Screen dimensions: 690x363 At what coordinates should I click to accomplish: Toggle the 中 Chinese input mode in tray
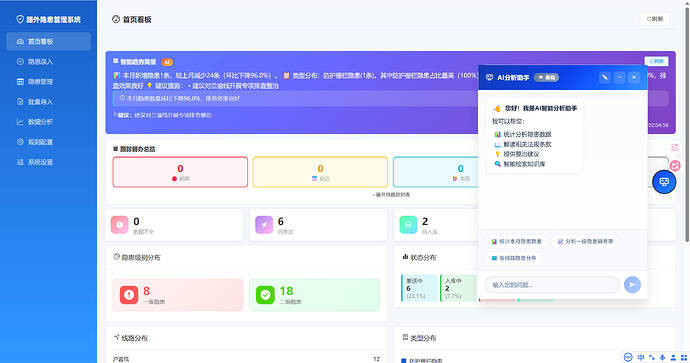(641, 357)
